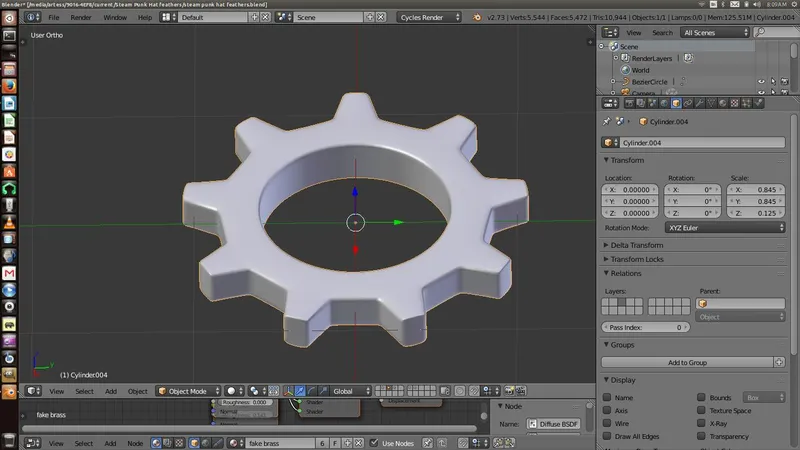The image size is (800, 450).
Task: Click Firefox icon in Ubuntu dock
Action: (9, 85)
